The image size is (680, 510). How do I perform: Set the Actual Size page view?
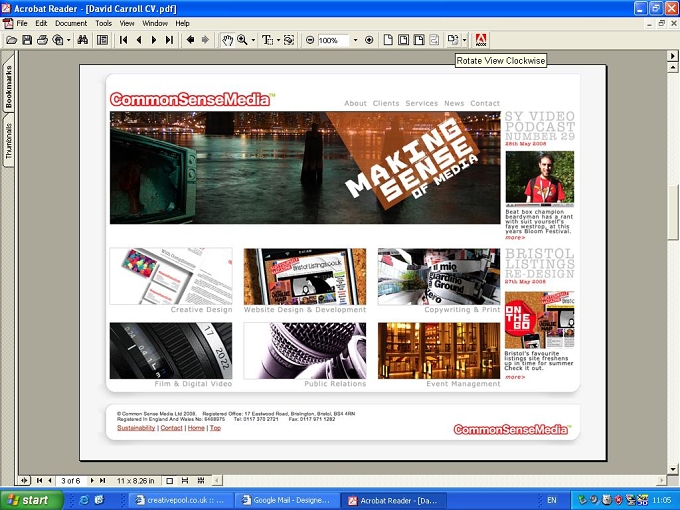point(388,40)
